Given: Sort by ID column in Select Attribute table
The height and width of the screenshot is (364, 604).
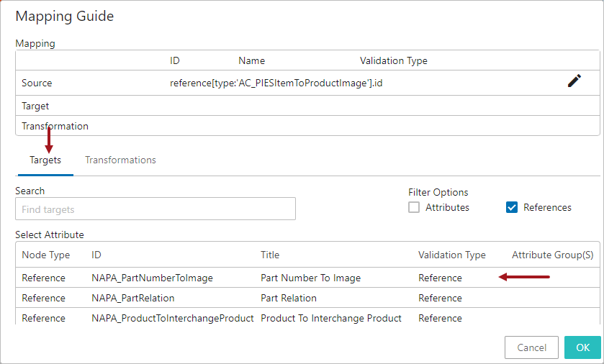Looking at the screenshot, I should tap(96, 255).
